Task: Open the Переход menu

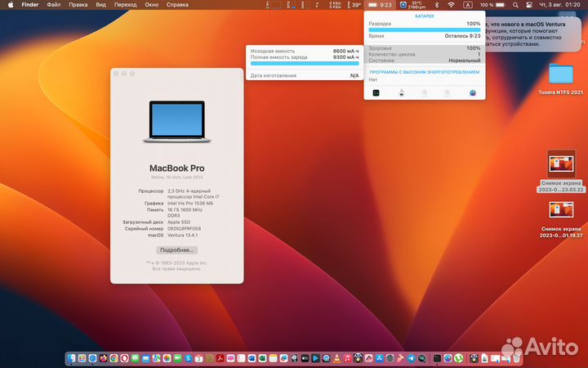Action: (x=125, y=5)
